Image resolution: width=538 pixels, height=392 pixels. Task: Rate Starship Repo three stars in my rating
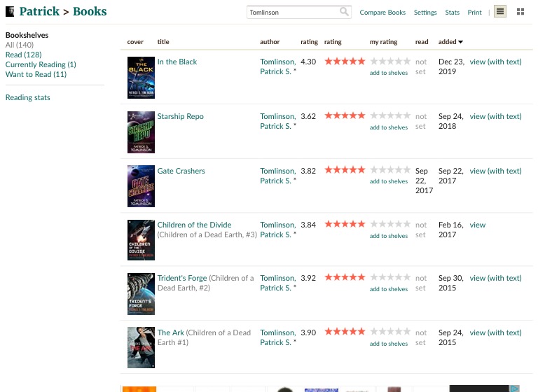click(x=390, y=115)
